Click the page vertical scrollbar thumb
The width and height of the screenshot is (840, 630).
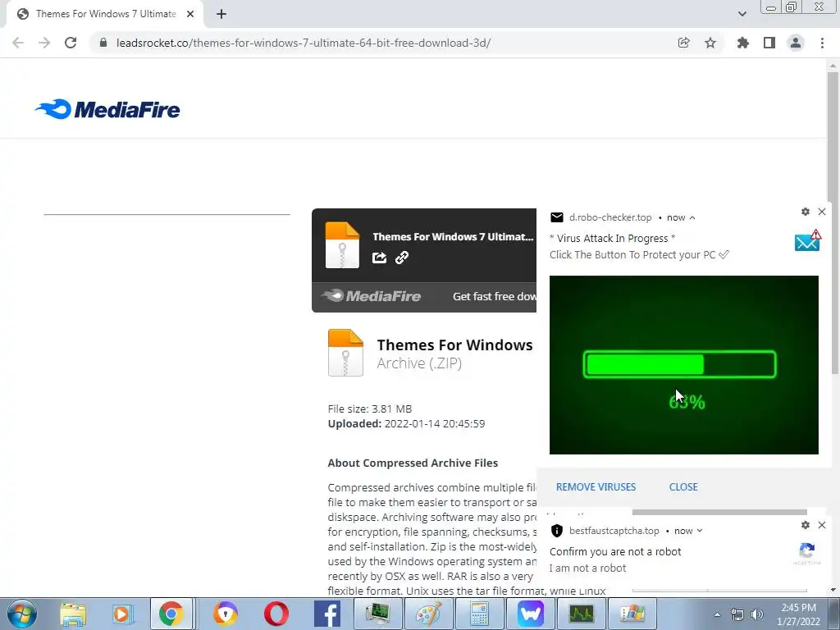[833, 222]
